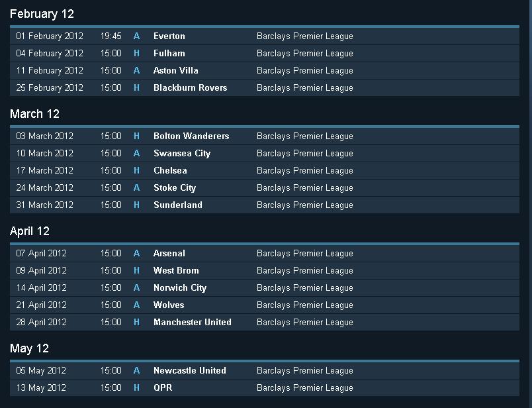
Task: Click the Newcastle United team name
Action: coord(190,371)
